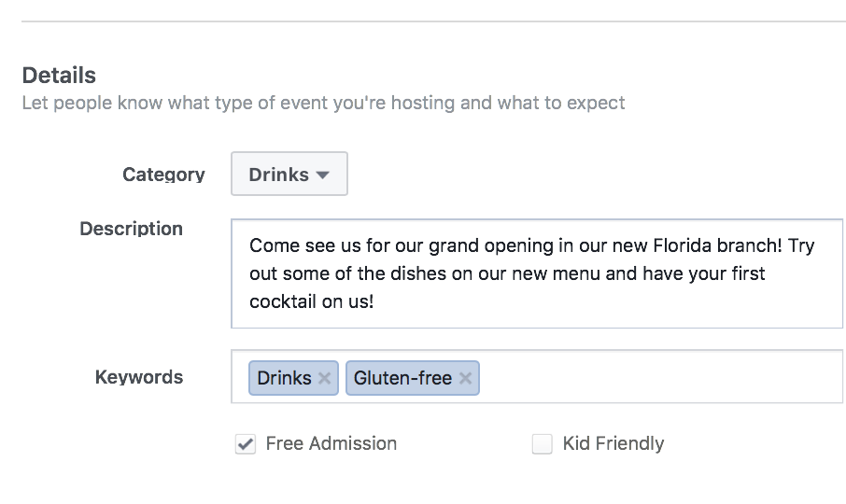
Task: Place cursor after "cocktail on us!" text
Action: tap(375, 302)
